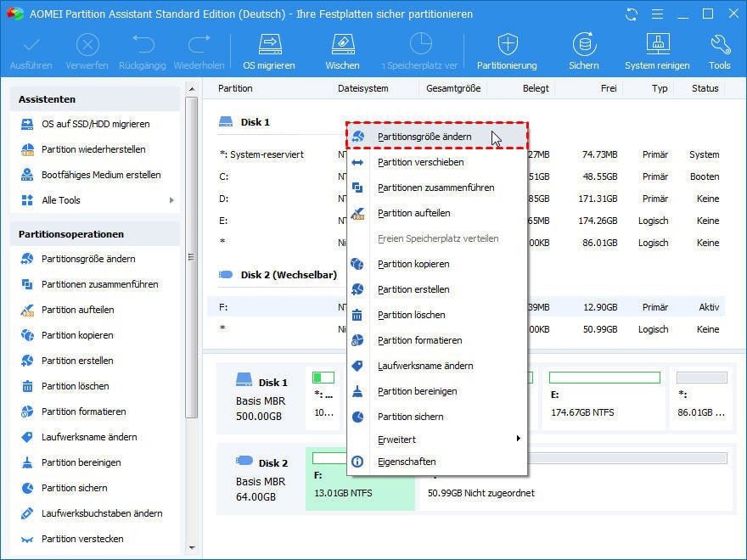The width and height of the screenshot is (747, 560).
Task: Expand the Erweitert context submenu
Action: [x=437, y=439]
